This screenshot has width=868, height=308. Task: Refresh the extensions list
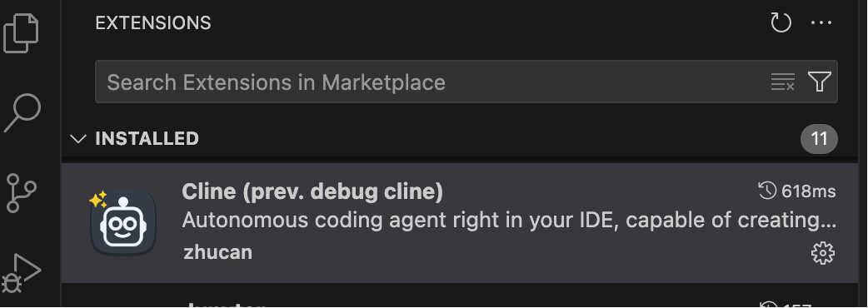tap(781, 22)
